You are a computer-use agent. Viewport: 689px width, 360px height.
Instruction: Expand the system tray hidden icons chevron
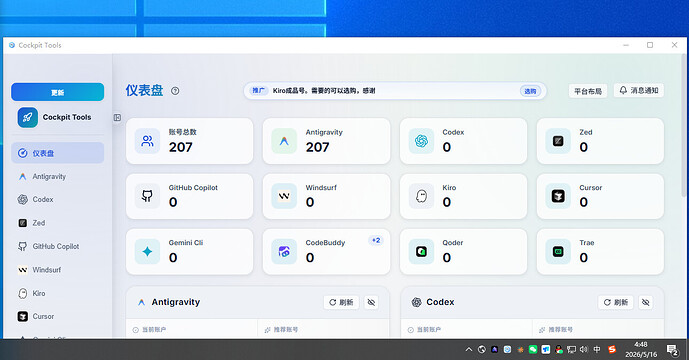[469, 349]
